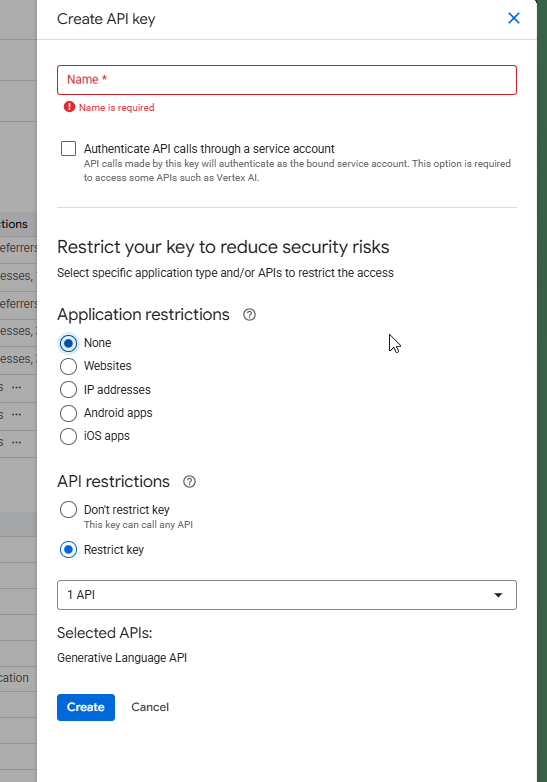Open help icon for API restrictions

[x=189, y=482]
